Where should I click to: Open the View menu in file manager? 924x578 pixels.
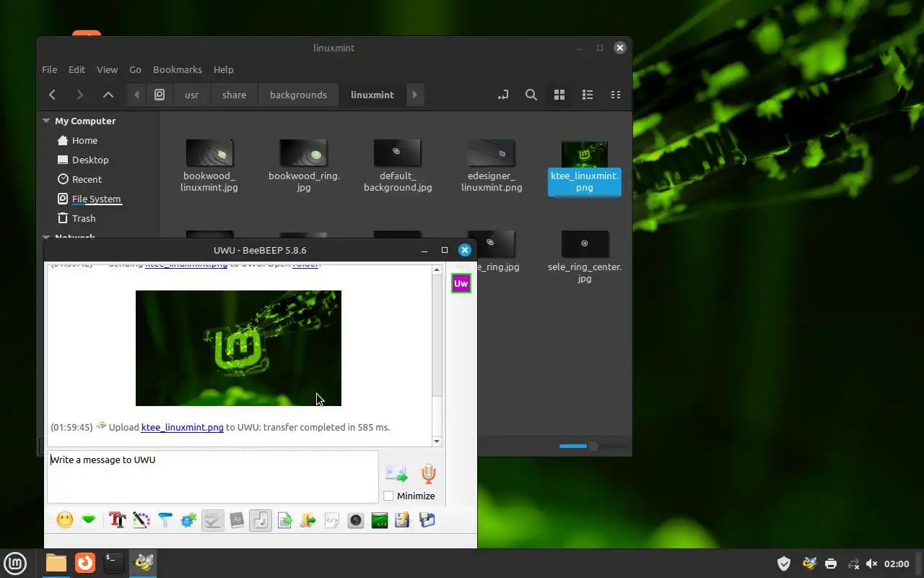click(x=107, y=69)
